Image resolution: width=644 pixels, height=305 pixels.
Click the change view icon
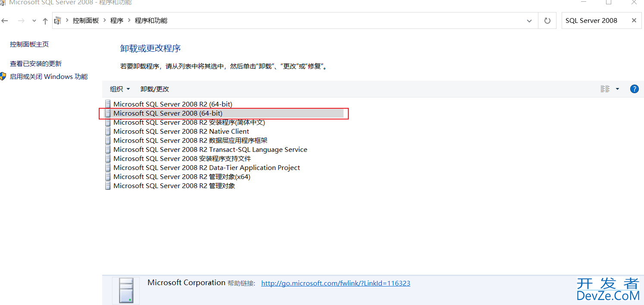point(605,89)
